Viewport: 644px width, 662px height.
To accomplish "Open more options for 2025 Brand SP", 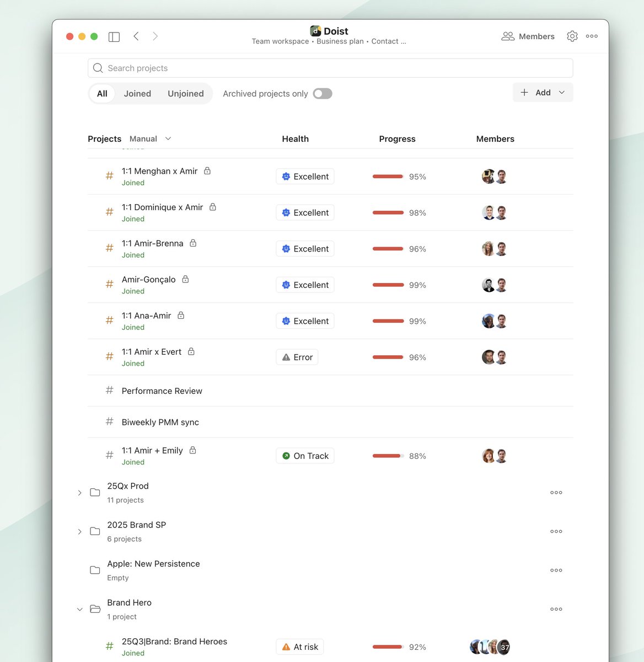I will click(556, 531).
